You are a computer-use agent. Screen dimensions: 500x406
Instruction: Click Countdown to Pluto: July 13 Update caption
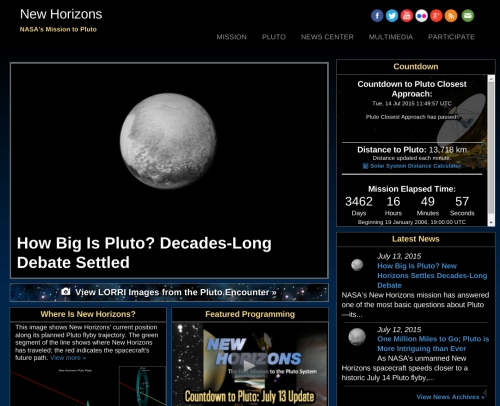tap(249, 397)
